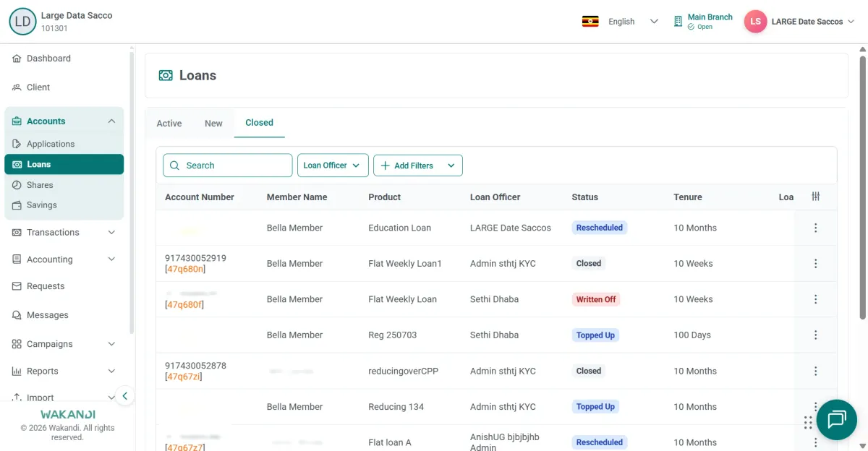Click the Savings wallet icon
This screenshot has height=451, width=868.
point(17,205)
